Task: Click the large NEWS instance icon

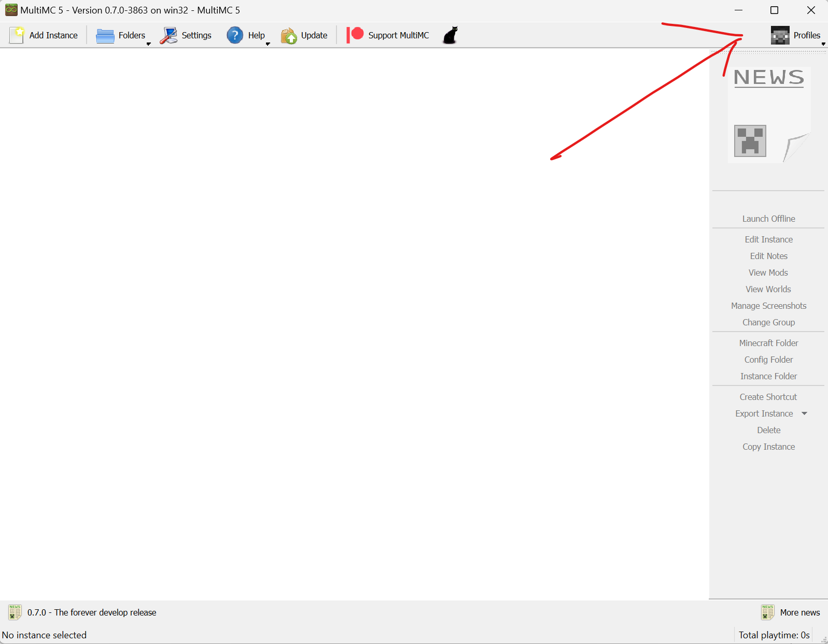Action: click(x=769, y=114)
